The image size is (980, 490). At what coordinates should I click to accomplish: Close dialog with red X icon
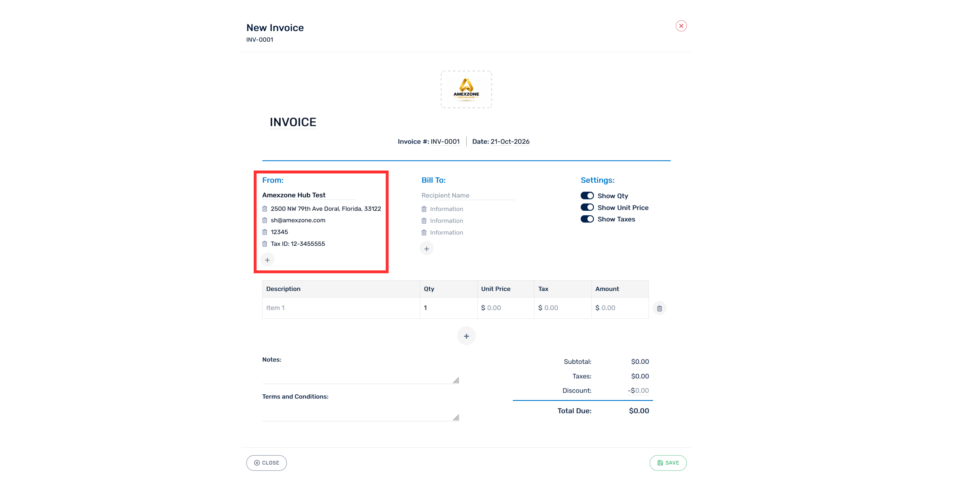[681, 26]
